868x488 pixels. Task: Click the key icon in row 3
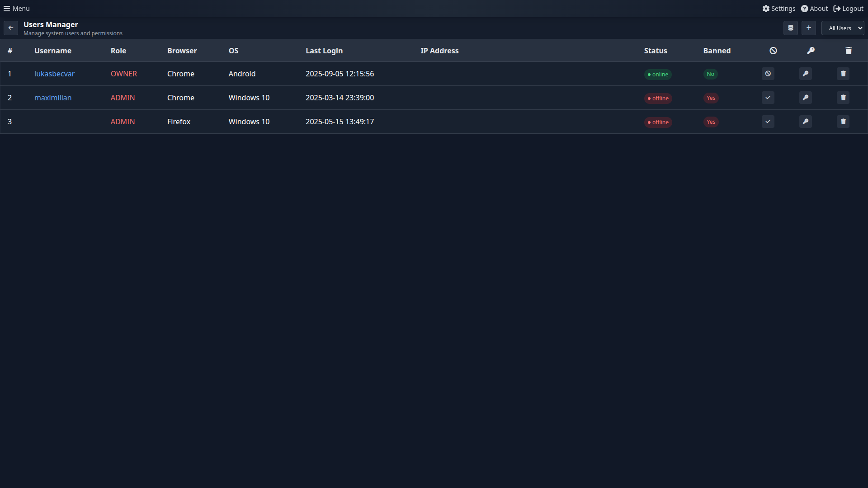805,122
